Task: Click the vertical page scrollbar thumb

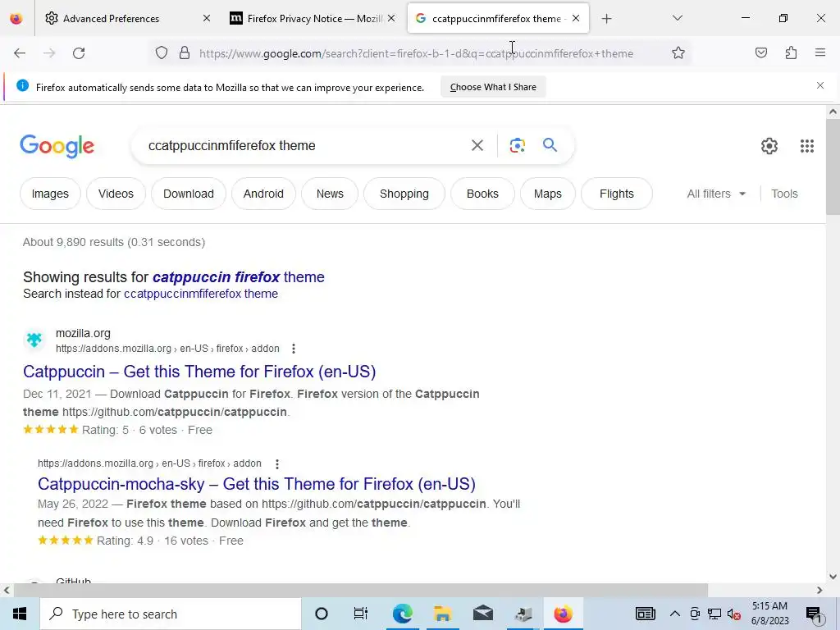Action: tap(833, 167)
